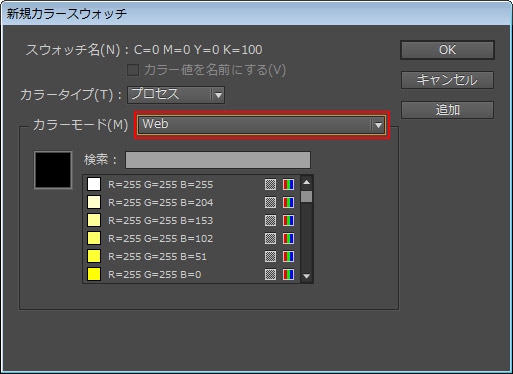Select the pale yellow swatch R=255 G=255 B=204
This screenshot has height=374, width=513.
tap(94, 202)
